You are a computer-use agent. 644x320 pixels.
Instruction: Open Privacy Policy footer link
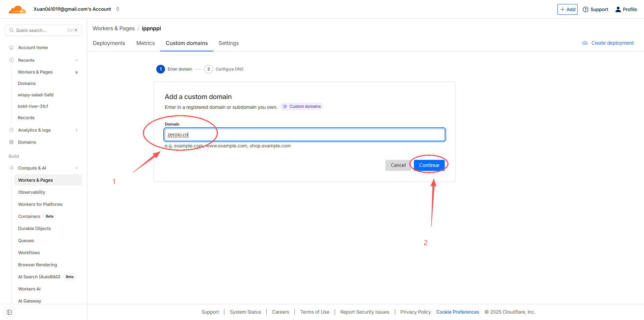click(416, 312)
